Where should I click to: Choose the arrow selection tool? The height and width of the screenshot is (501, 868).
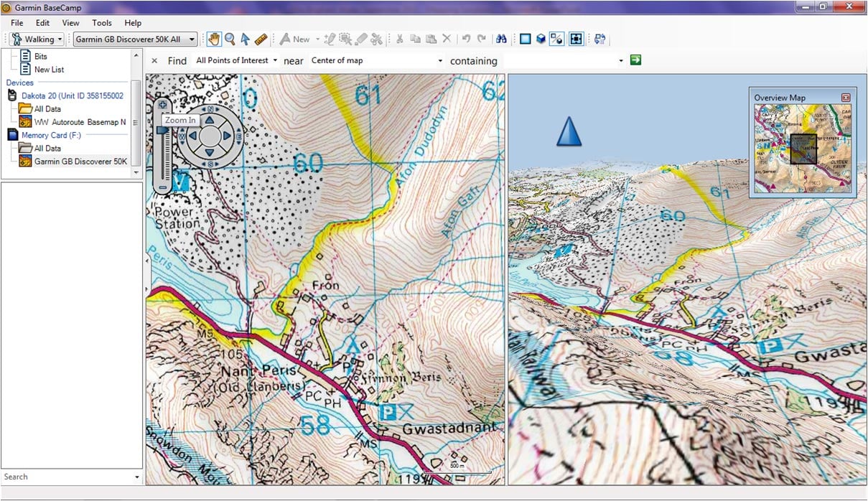click(x=245, y=39)
